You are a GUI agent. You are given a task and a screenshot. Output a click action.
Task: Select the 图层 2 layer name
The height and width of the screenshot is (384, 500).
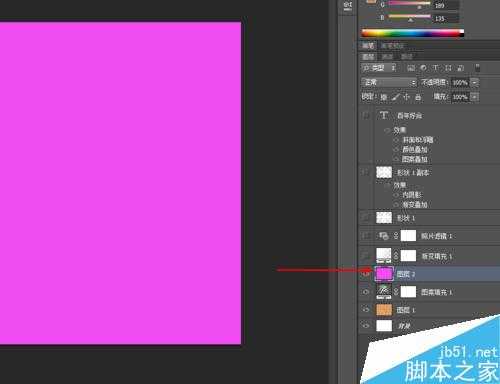click(x=406, y=274)
